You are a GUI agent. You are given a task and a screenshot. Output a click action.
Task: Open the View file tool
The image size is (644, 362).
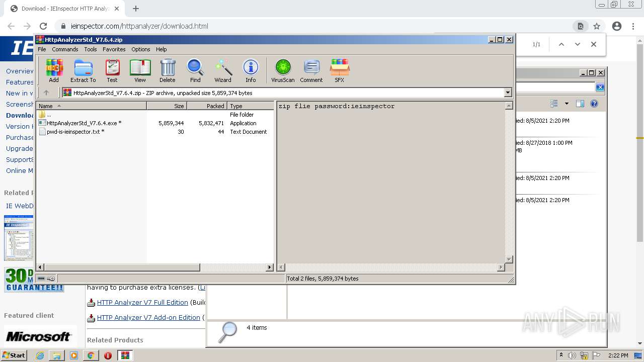coord(140,71)
